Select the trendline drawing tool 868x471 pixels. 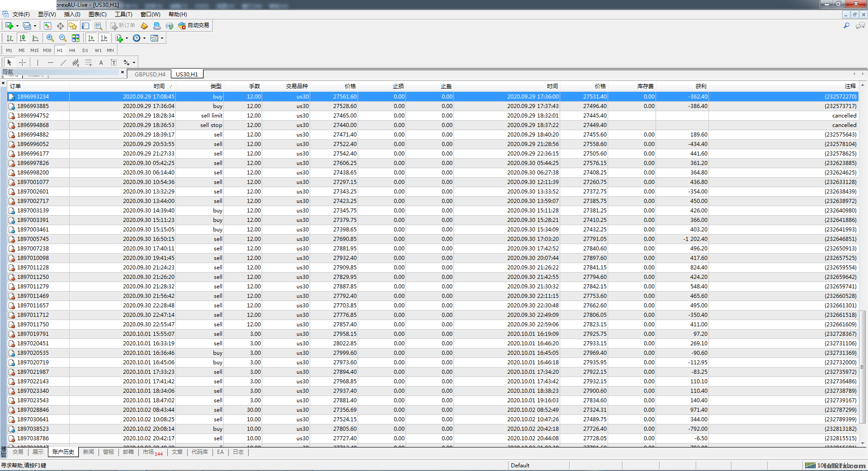tap(63, 62)
